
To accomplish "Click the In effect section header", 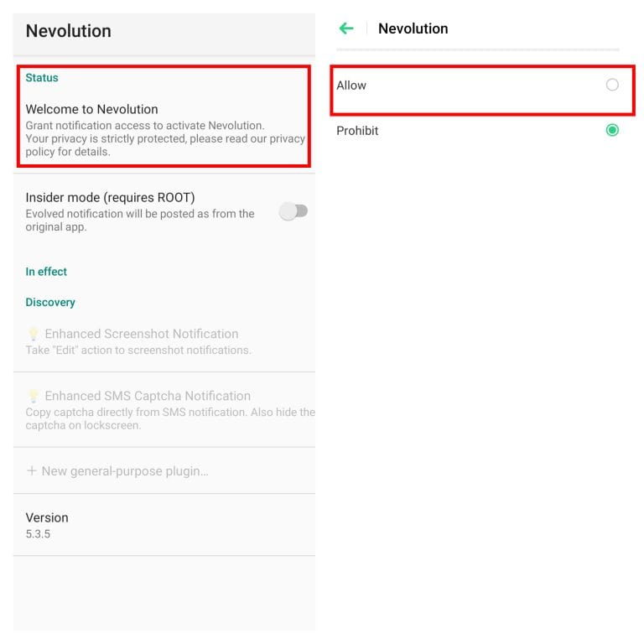I will point(46,272).
